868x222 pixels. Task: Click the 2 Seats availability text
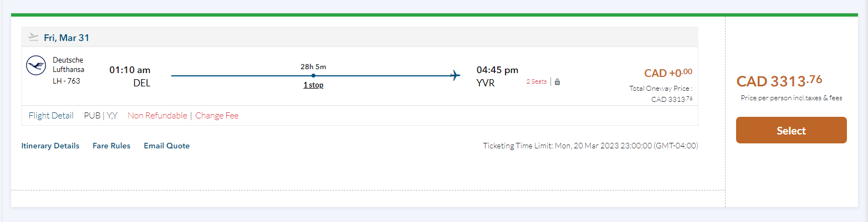coord(536,82)
